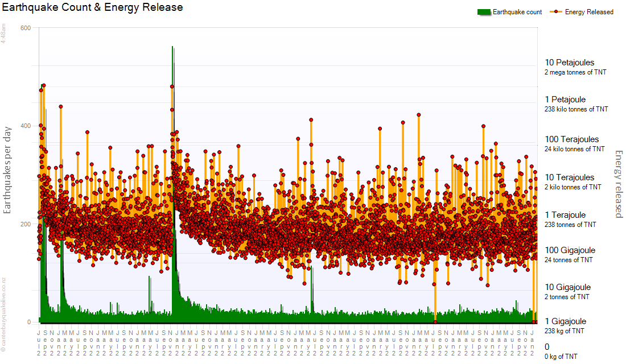Click the green Earthquake count legend swatch
Viewport: 626px width, 364px height.
point(484,12)
